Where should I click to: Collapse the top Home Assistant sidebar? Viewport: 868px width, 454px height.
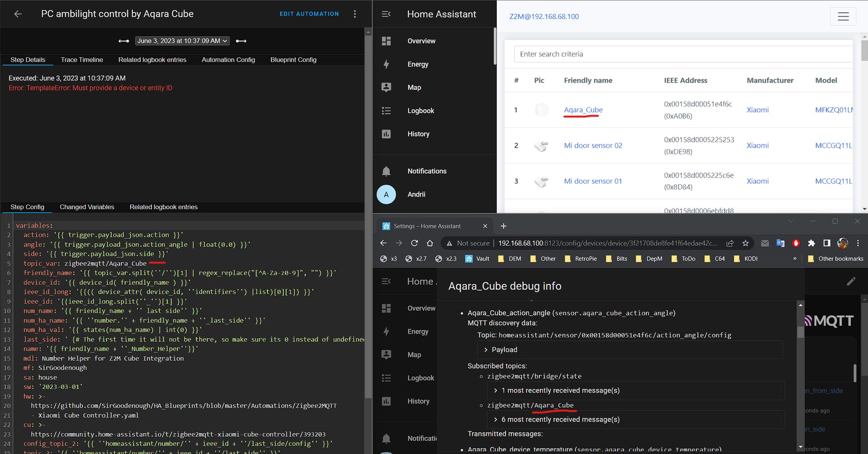point(386,14)
